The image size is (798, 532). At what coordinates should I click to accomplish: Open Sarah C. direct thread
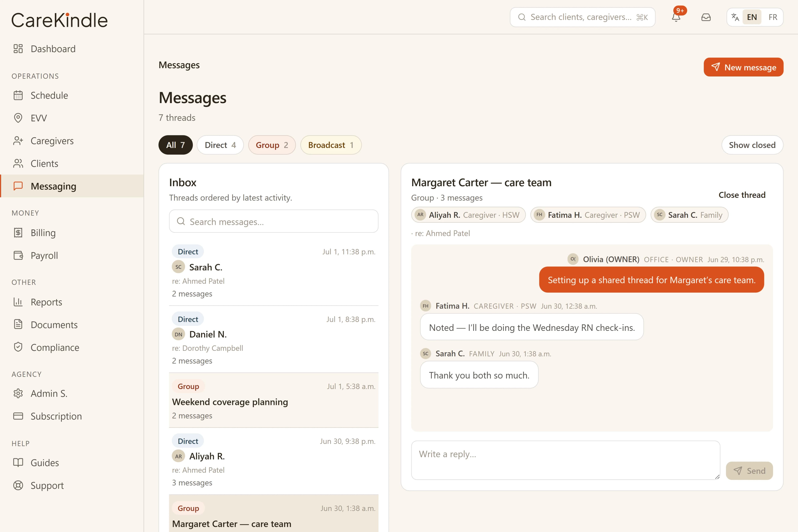coord(273,272)
